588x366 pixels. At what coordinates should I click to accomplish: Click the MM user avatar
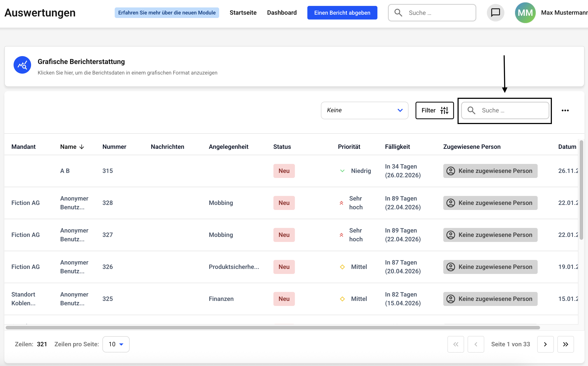click(525, 12)
